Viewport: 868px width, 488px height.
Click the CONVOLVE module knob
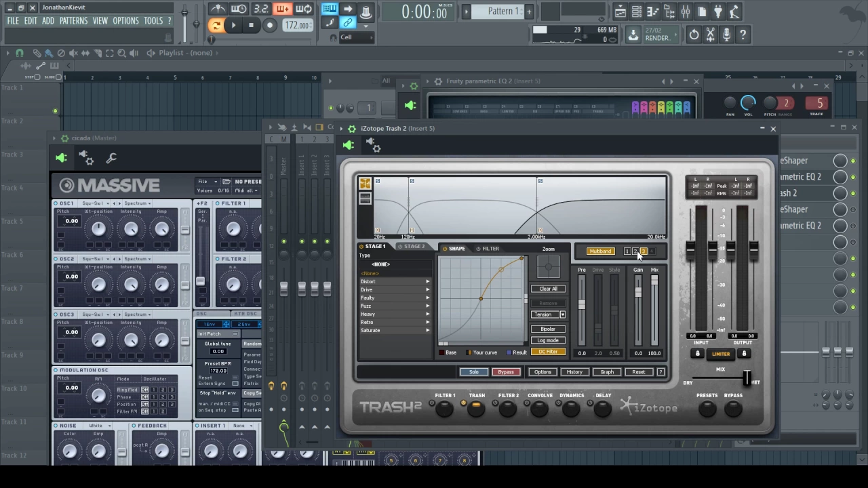pos(540,408)
